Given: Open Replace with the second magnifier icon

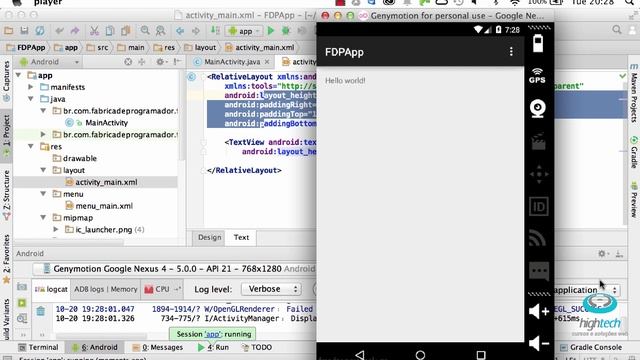Looking at the screenshot, I should click(160, 31).
